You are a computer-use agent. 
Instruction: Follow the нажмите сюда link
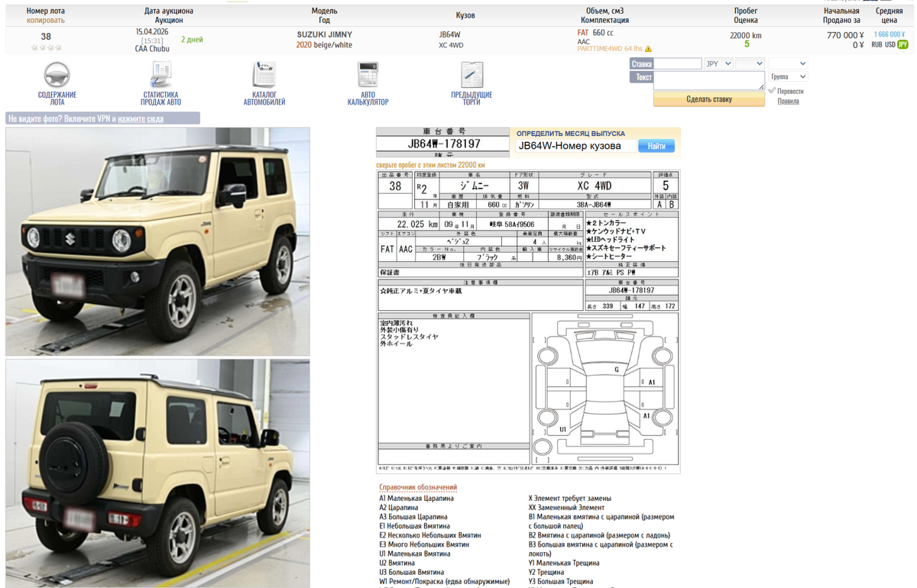pos(141,119)
